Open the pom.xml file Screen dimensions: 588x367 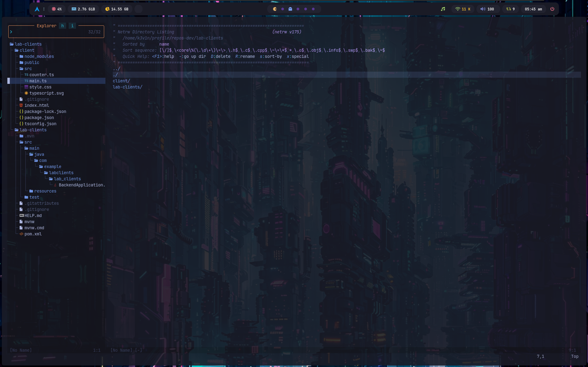(x=33, y=234)
